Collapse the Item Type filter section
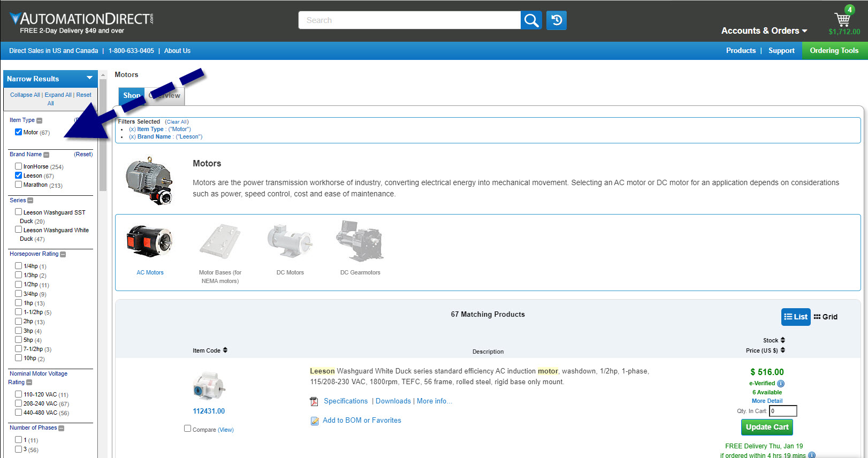 pos(40,120)
